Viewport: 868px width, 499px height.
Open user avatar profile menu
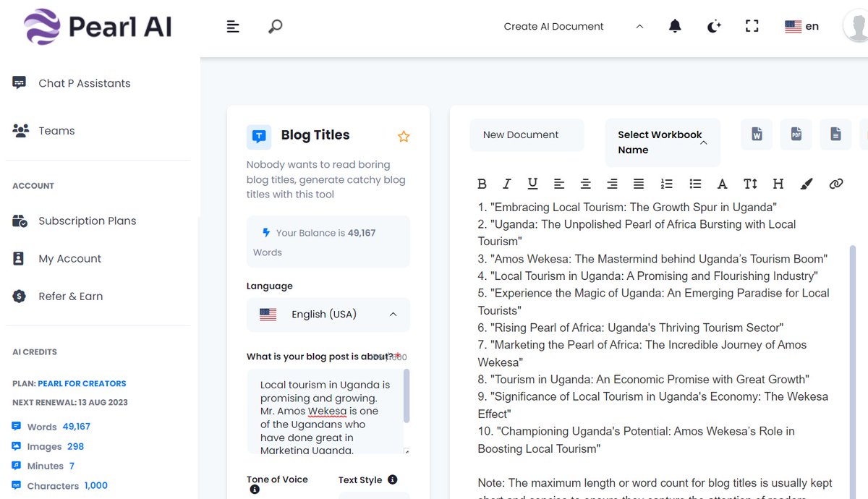(x=857, y=27)
